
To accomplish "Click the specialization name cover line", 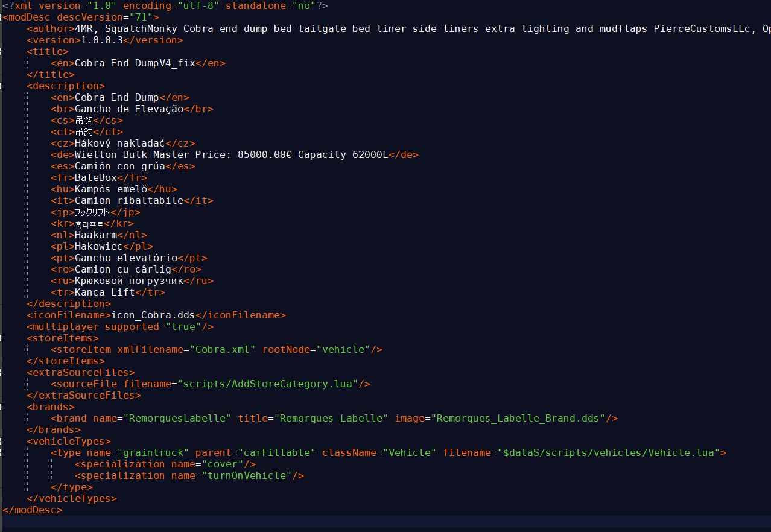I will 165,464.
